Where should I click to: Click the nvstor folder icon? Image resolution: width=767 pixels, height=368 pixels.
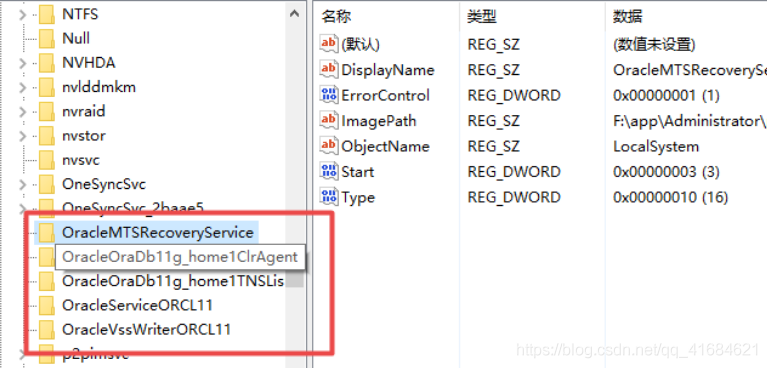[x=46, y=136]
